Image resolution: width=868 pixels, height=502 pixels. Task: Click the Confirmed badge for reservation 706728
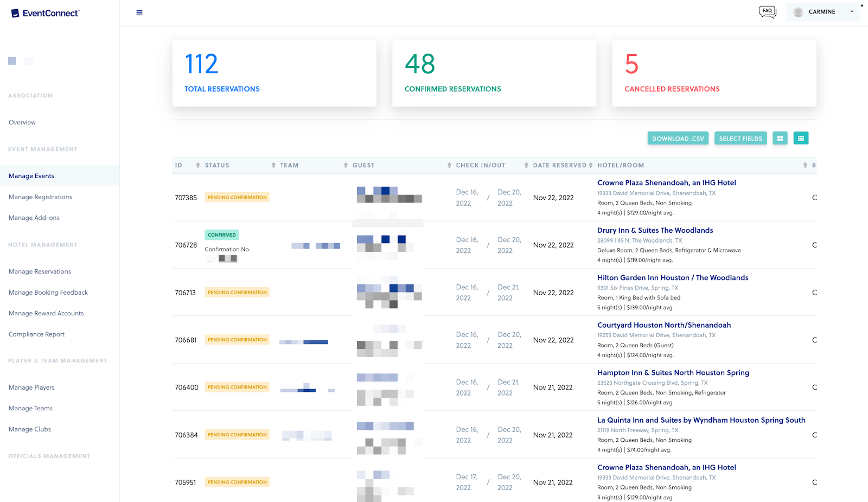[x=222, y=235]
